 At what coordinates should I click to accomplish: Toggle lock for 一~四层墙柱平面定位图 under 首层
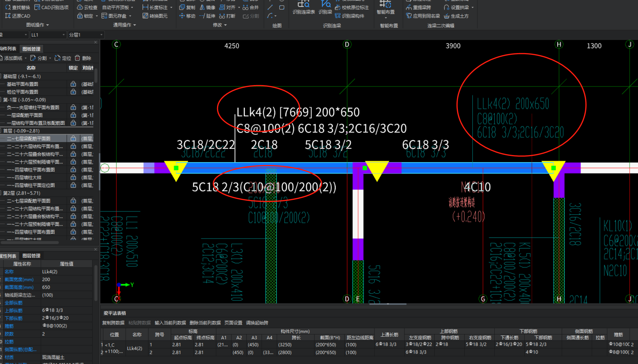point(73,185)
